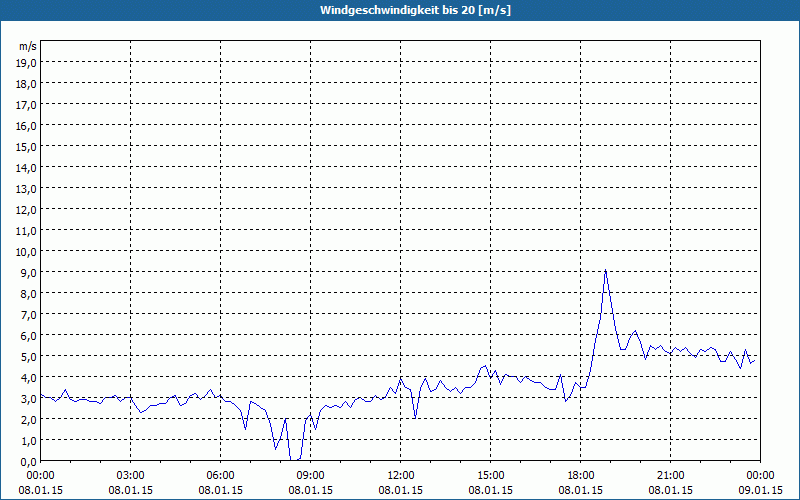Select the 17,0 y-axis label
800x500 pixels.
[x=27, y=105]
